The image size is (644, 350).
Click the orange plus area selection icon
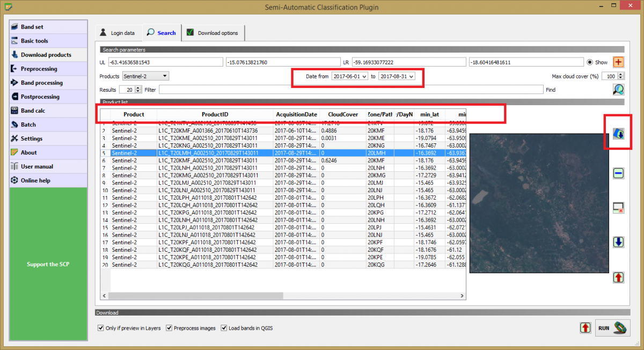(618, 62)
